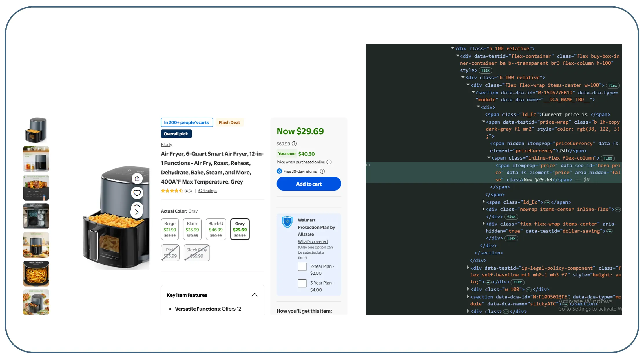Click the Free 30-day returns blue icon
Viewport: 644px width, 359px height.
coord(279,171)
